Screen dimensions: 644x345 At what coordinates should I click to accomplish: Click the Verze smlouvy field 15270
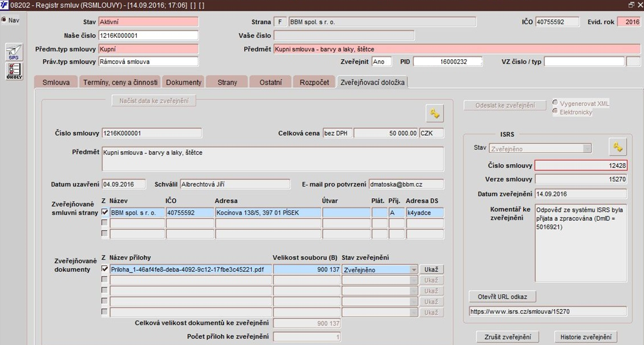[x=581, y=179]
